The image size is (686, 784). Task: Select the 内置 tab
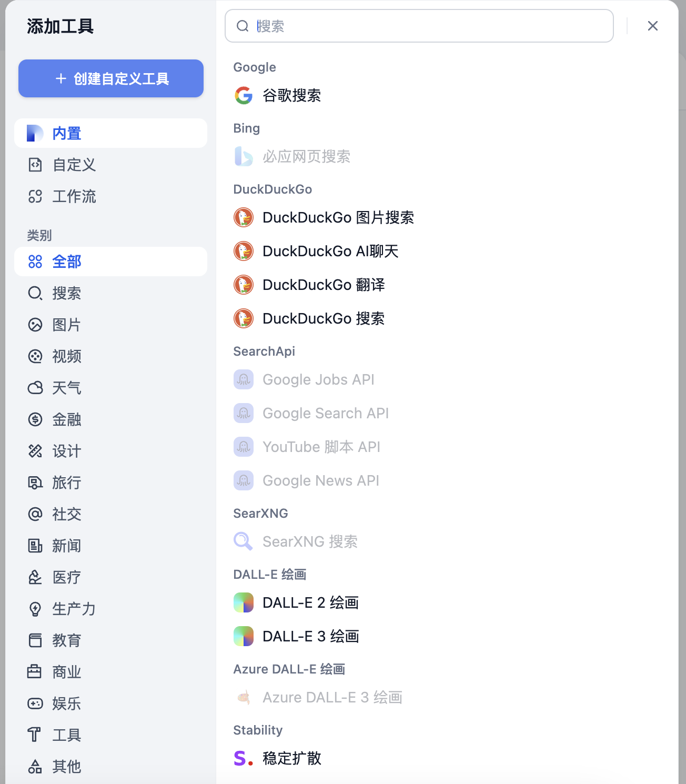coord(66,133)
